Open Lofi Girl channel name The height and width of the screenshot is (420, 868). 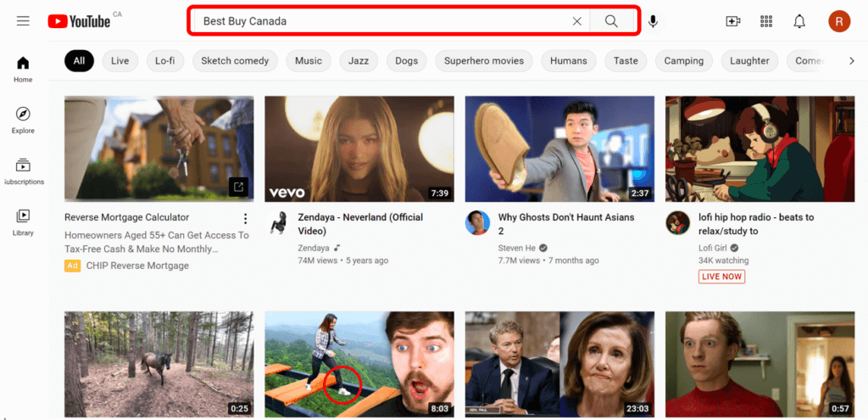pos(712,248)
